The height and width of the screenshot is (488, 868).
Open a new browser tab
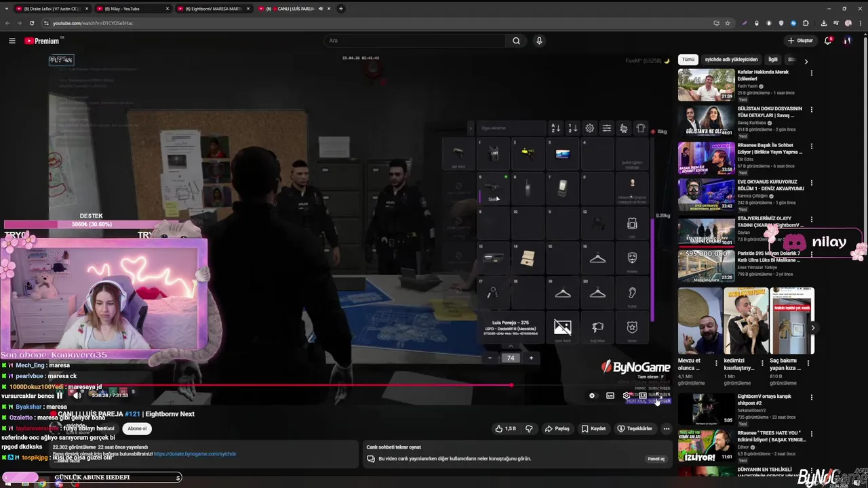[341, 9]
